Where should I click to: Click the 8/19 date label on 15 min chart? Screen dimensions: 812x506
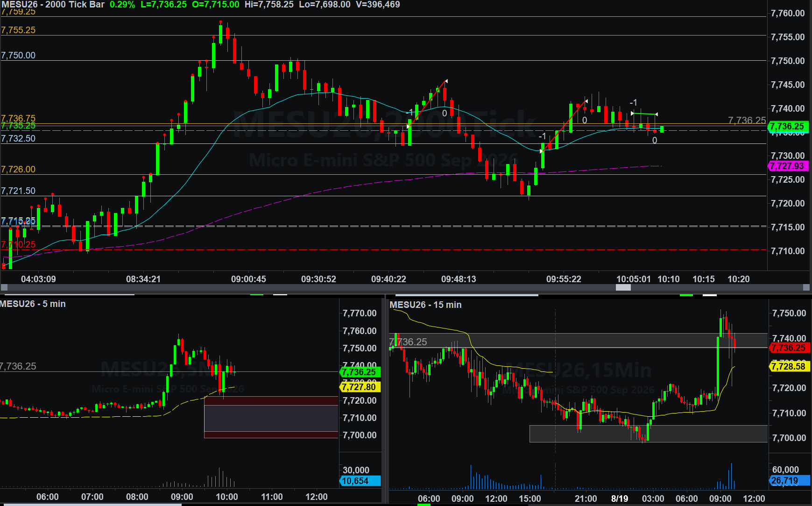tap(620, 499)
